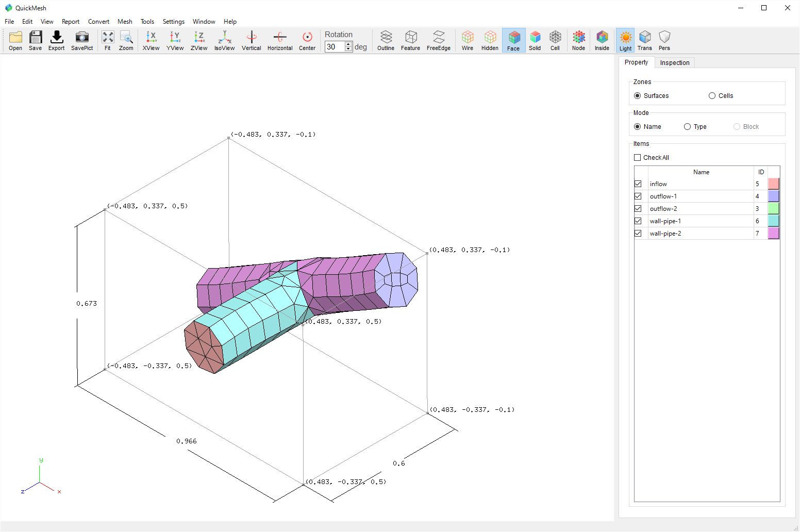
Task: Click the inflow pink color swatch
Action: coord(773,184)
